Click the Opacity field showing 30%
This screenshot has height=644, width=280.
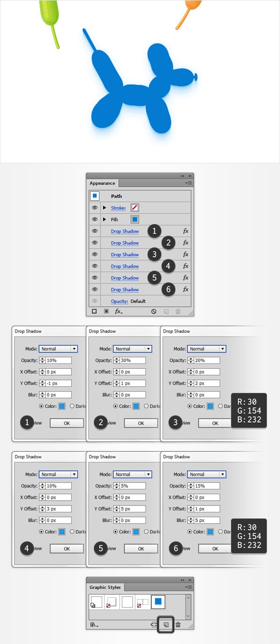[x=133, y=360]
